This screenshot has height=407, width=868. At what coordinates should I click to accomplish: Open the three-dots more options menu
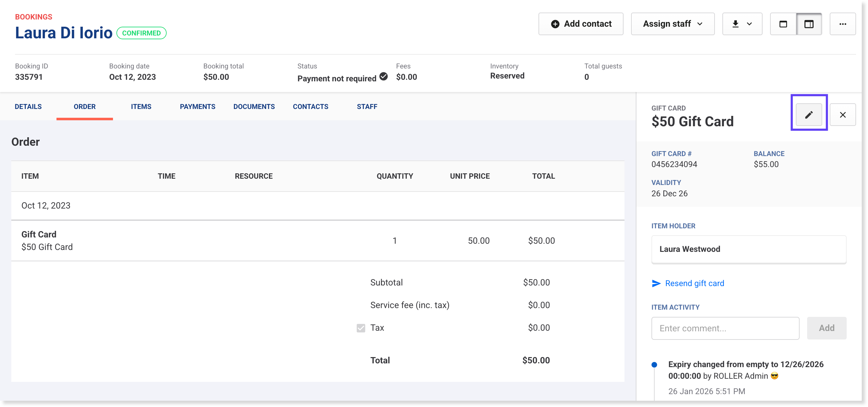[842, 24]
